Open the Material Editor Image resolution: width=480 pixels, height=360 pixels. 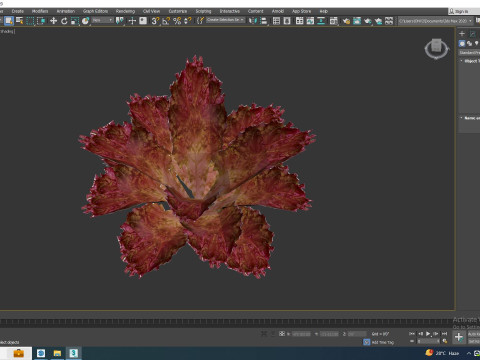click(334, 21)
